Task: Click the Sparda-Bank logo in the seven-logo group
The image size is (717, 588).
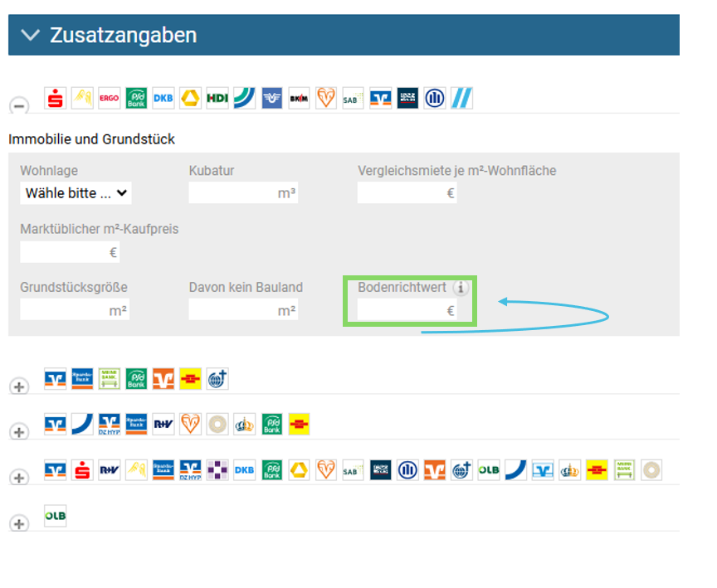Action: pos(82,379)
